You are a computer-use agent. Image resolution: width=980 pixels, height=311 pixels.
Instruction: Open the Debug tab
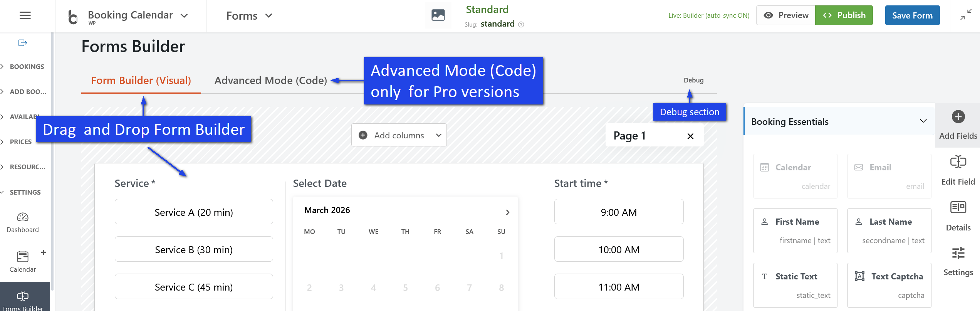coord(693,80)
